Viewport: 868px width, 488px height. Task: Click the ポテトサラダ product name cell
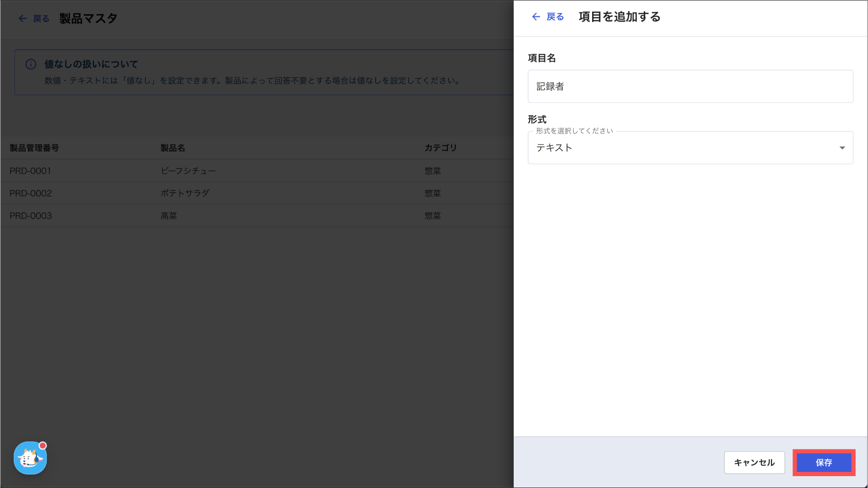tap(185, 193)
